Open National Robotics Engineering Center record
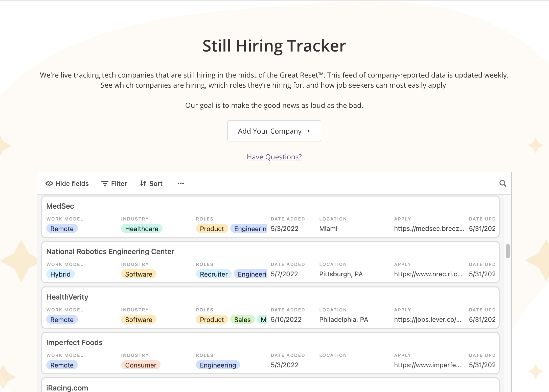Image resolution: width=549 pixels, height=392 pixels. click(110, 252)
